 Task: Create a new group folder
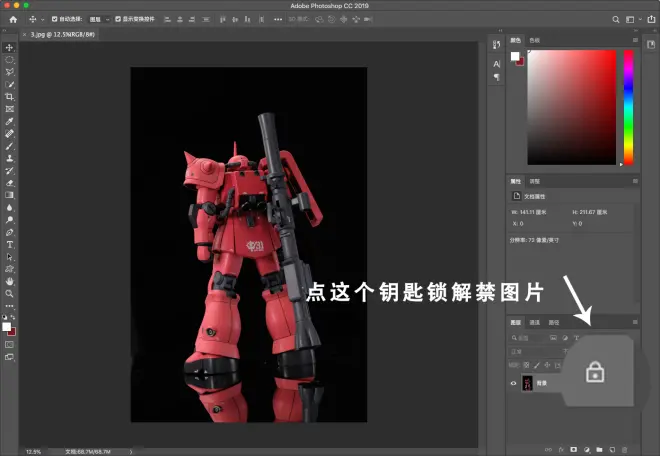click(x=599, y=450)
